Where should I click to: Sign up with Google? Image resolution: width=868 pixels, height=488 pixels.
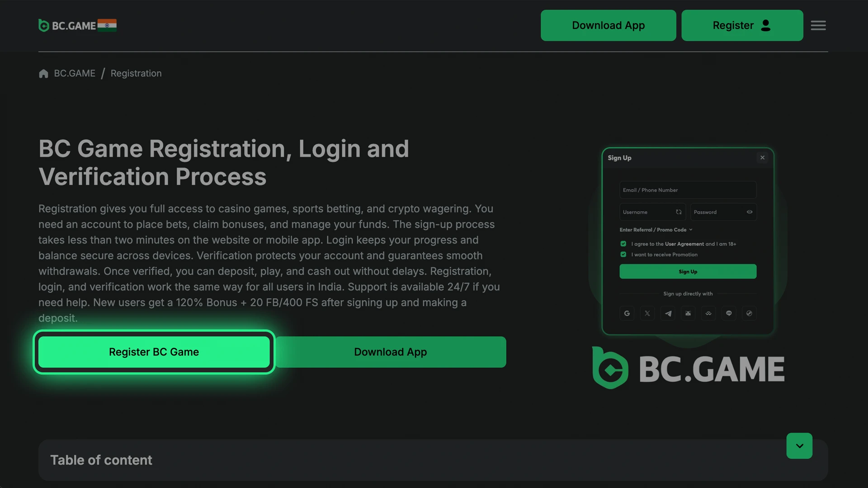[627, 313]
